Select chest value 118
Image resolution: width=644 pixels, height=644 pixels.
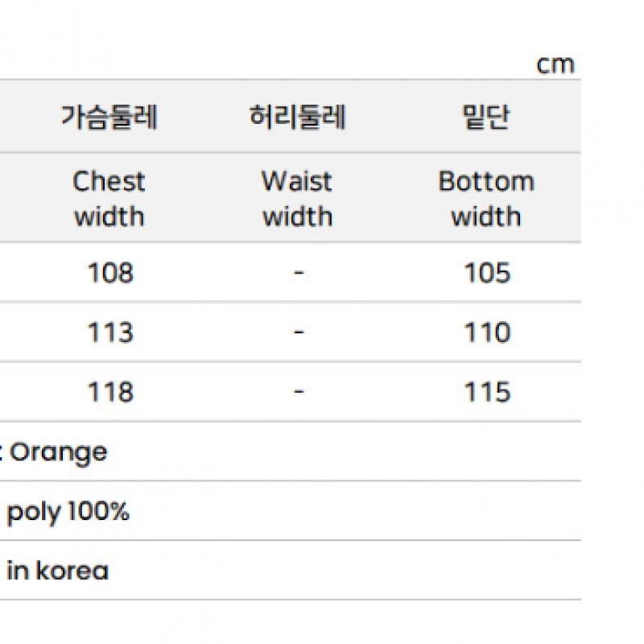click(x=110, y=392)
